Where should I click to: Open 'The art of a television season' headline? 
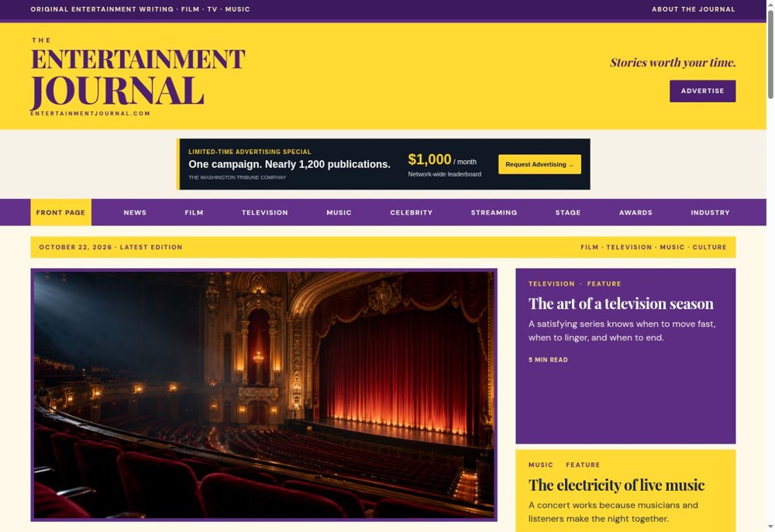coord(621,304)
